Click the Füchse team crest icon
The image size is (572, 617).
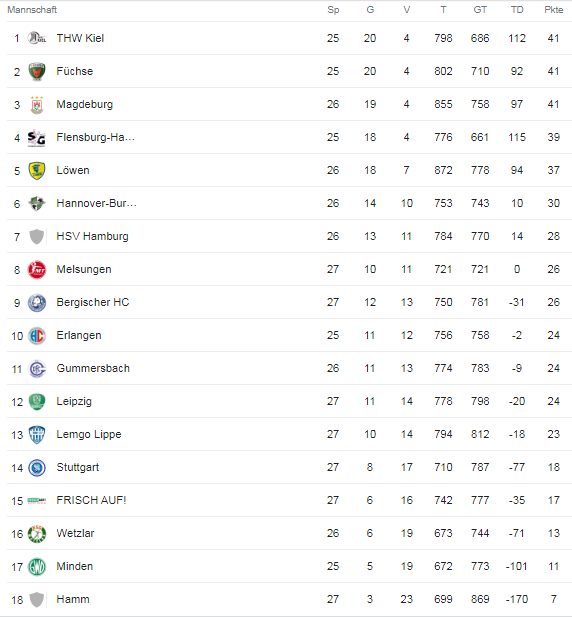[x=37, y=71]
